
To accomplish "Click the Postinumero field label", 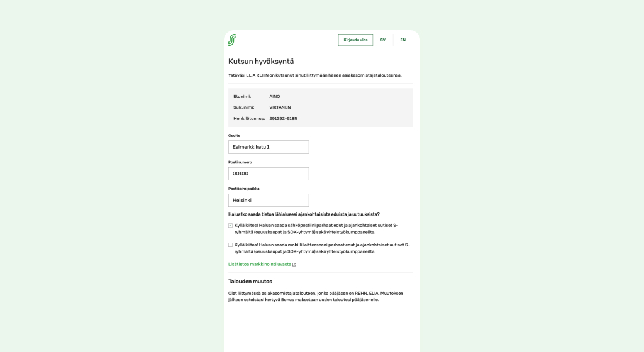I will [x=240, y=162].
